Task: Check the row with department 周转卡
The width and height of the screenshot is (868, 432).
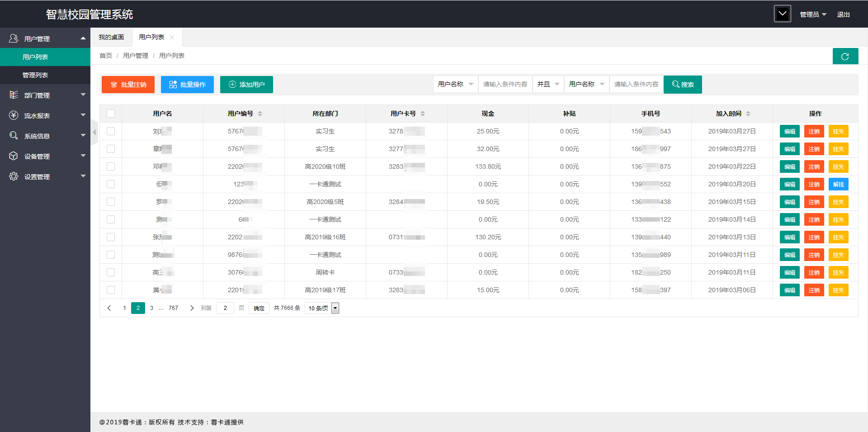Action: (111, 272)
